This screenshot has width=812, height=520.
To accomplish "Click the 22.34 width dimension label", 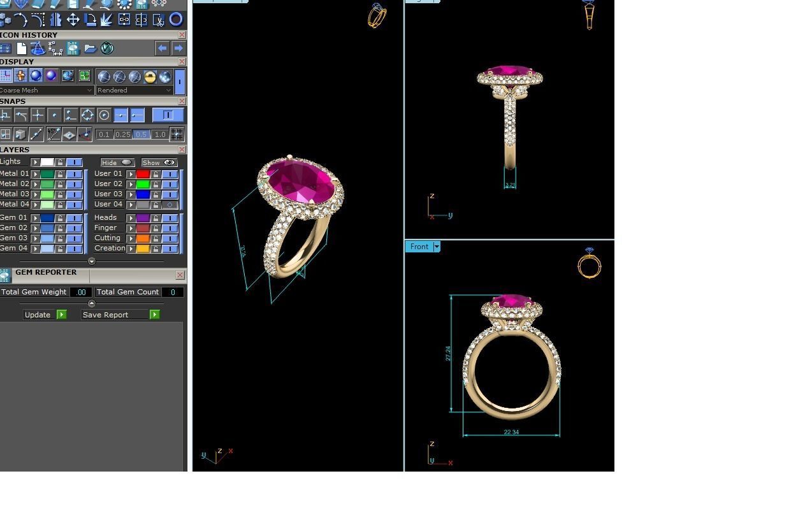I will coord(511,432).
